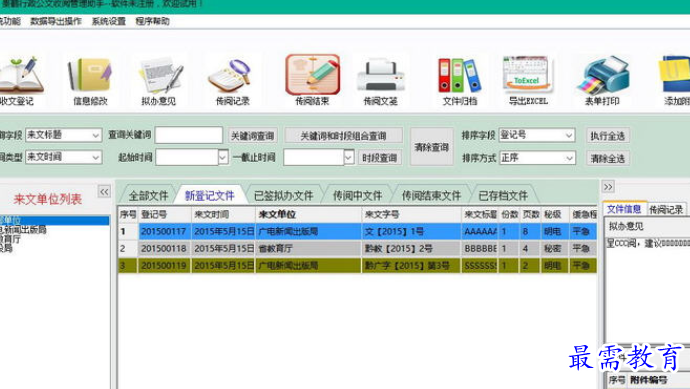The width and height of the screenshot is (690, 389).
Task: Click the 秘密 cell in row 2
Action: [555, 248]
